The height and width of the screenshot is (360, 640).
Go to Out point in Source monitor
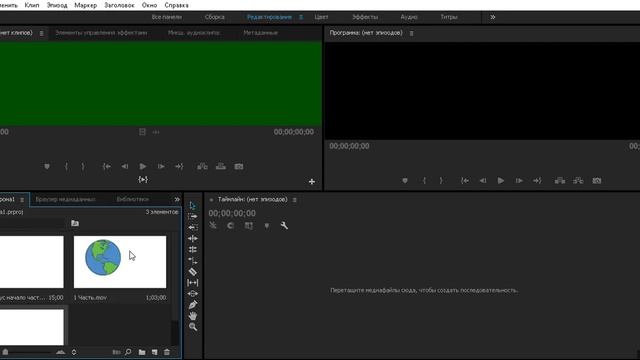(x=179, y=167)
